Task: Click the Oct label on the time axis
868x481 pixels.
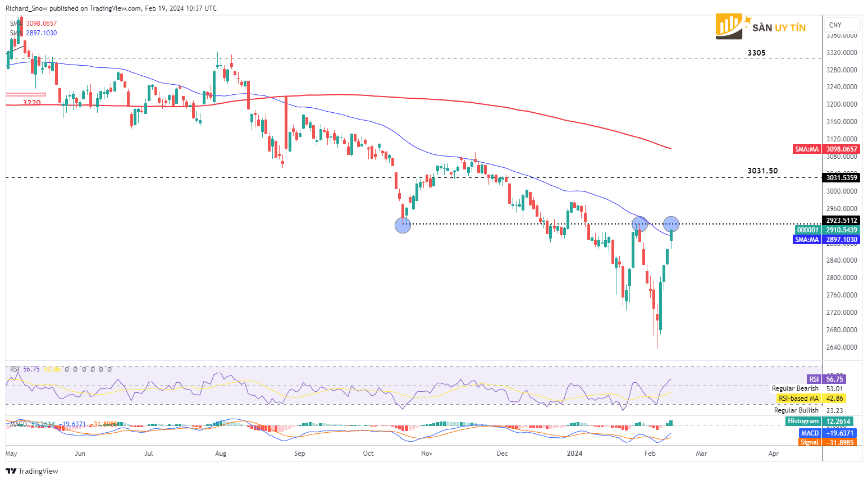Action: pos(368,453)
